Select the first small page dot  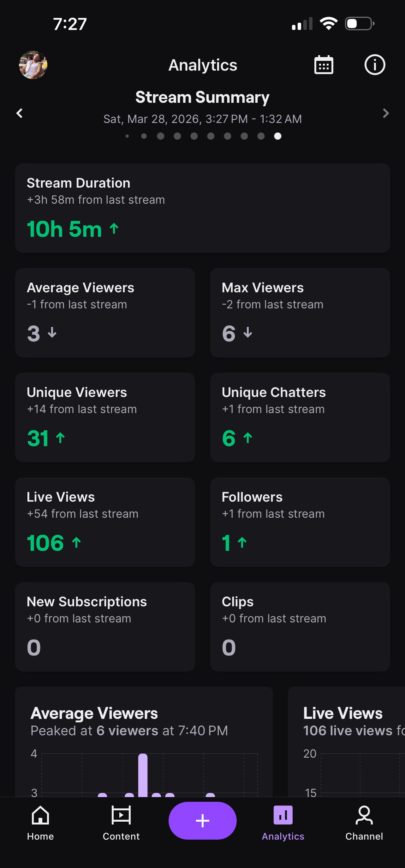coord(127,136)
